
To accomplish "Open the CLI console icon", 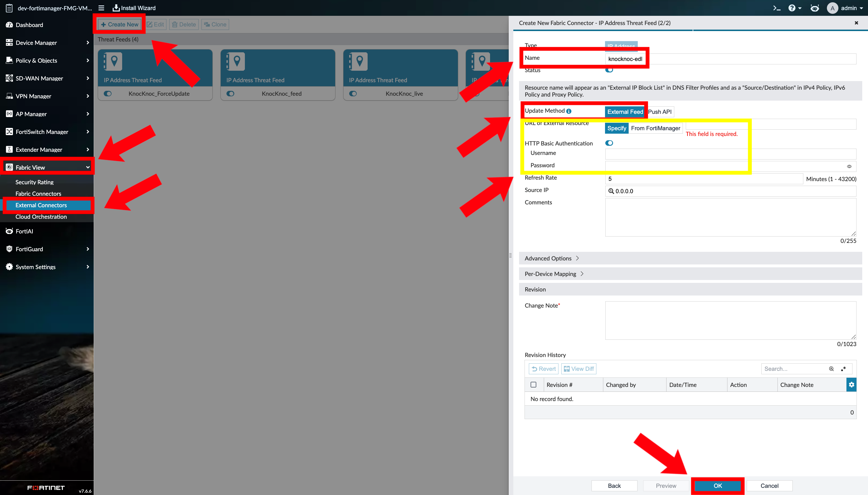I will pos(776,8).
